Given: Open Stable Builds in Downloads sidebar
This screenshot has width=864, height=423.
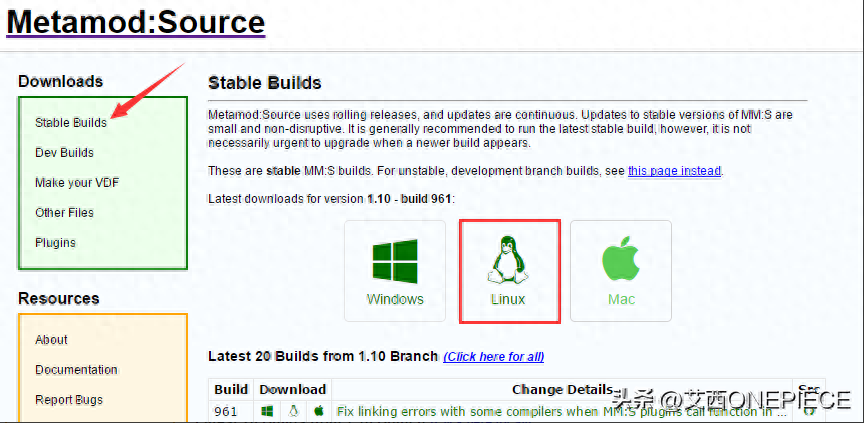Looking at the screenshot, I should 71,123.
